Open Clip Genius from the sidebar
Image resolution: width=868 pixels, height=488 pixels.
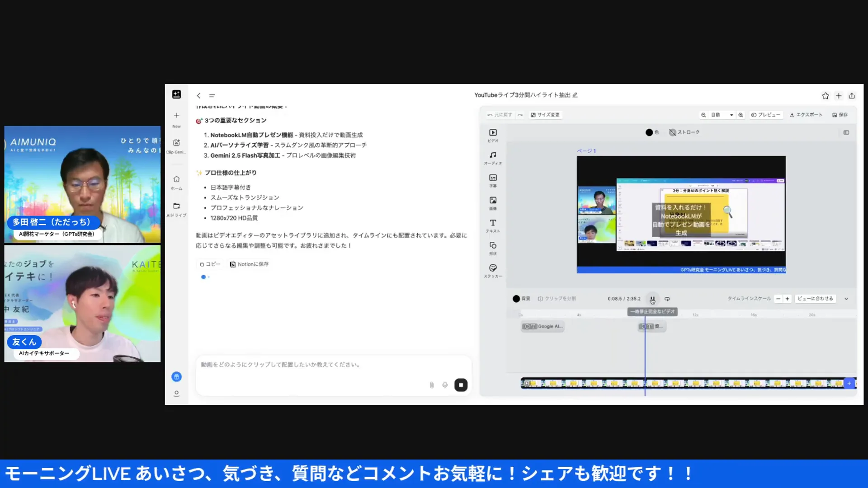[x=176, y=146]
